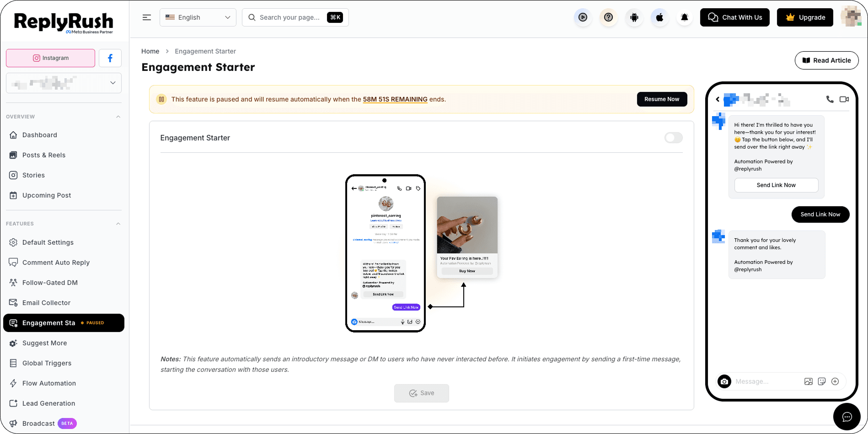
Task: Open the English language dropdown
Action: tap(198, 17)
